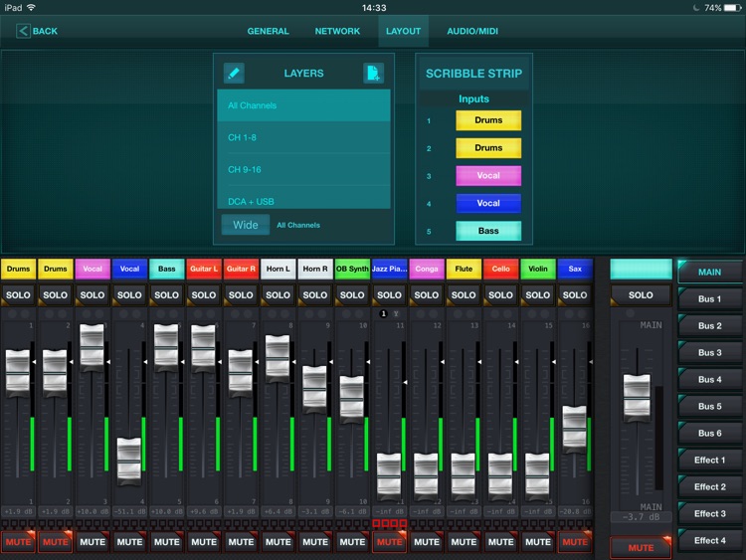Select the Conga channel scribble label
This screenshot has width=746, height=560.
pos(427,269)
